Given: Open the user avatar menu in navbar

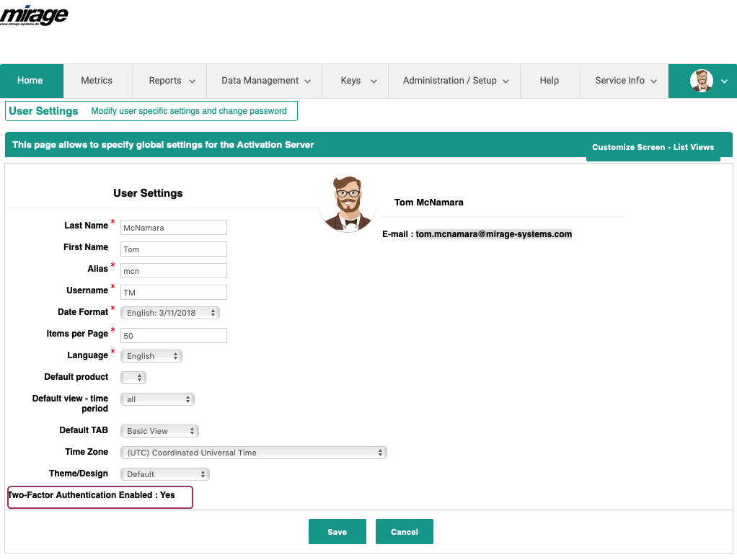Looking at the screenshot, I should [x=708, y=81].
